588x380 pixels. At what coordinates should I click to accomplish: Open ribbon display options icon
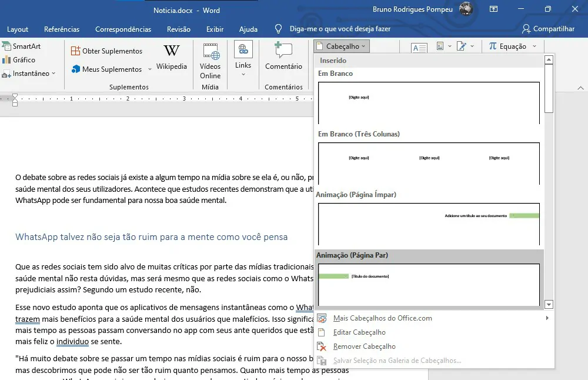[x=493, y=9]
